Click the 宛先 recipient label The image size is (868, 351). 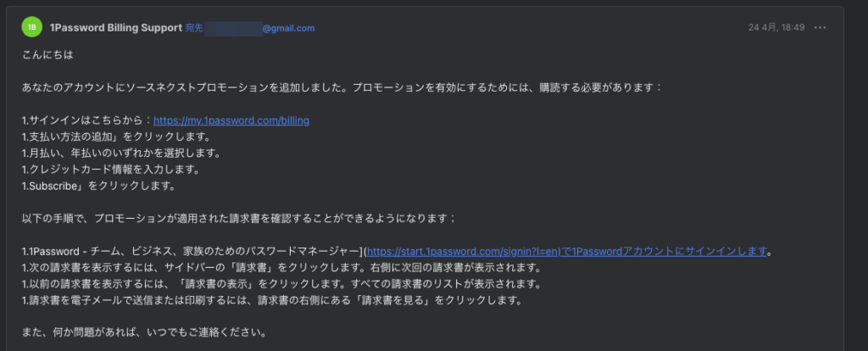coord(194,28)
